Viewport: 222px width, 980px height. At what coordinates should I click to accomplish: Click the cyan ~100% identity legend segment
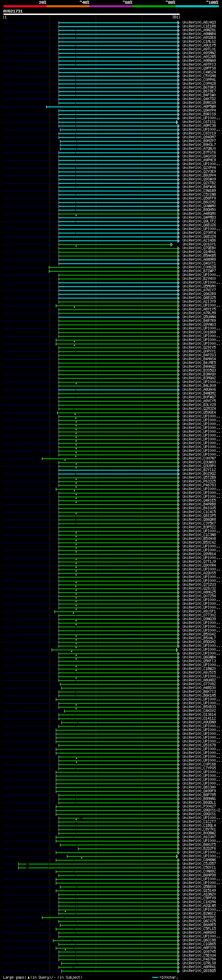tap(197, 6)
